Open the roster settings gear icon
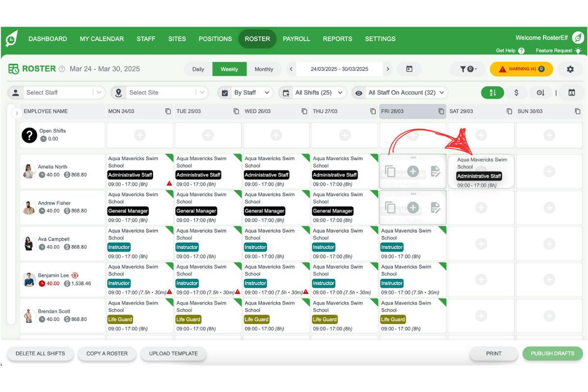 (570, 69)
